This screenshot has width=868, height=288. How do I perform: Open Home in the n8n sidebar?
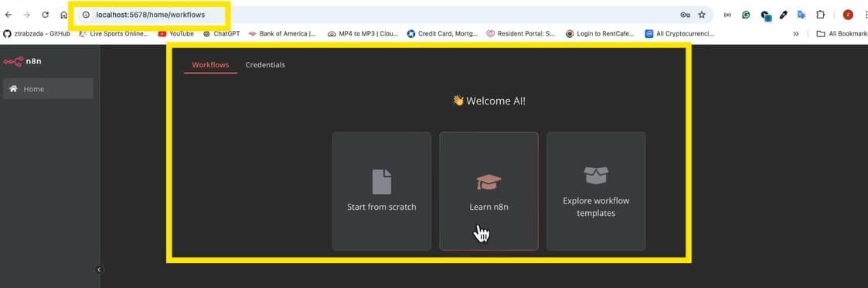coord(48,89)
